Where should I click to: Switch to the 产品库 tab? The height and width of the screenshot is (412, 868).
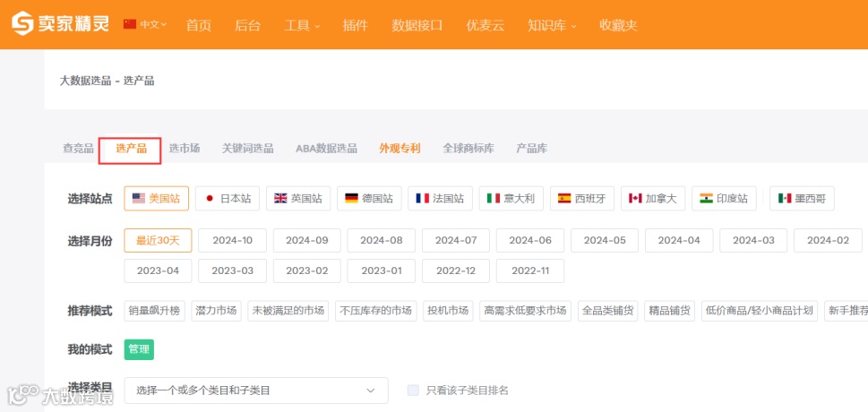(531, 149)
